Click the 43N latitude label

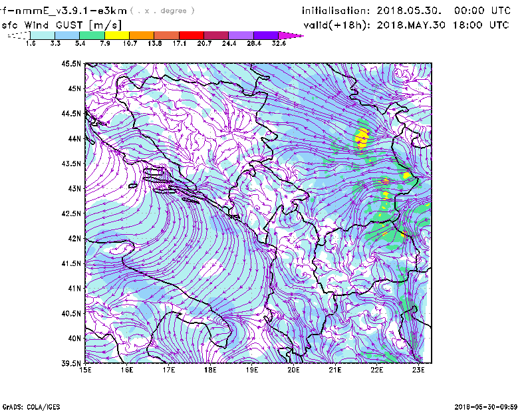74,188
